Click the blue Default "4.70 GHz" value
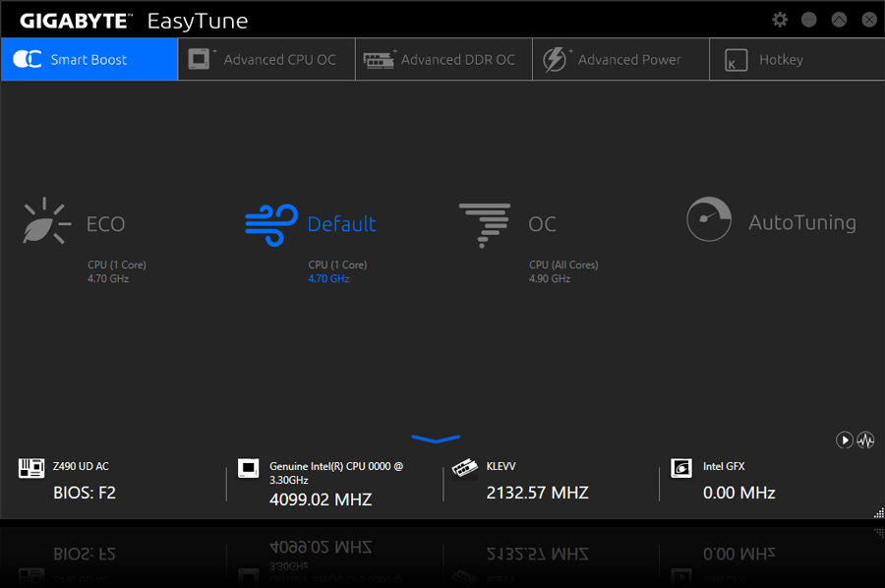This screenshot has width=885, height=588. (328, 279)
